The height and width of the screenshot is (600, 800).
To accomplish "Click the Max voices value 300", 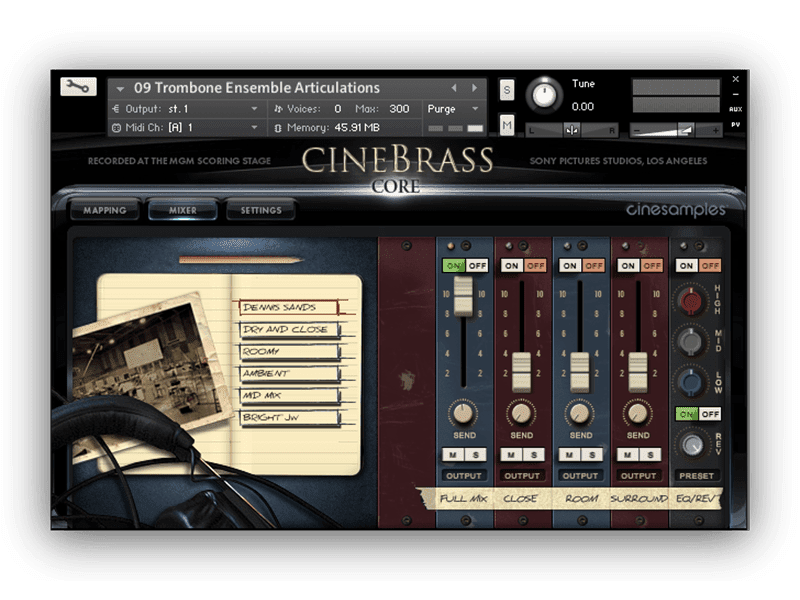I will [399, 109].
